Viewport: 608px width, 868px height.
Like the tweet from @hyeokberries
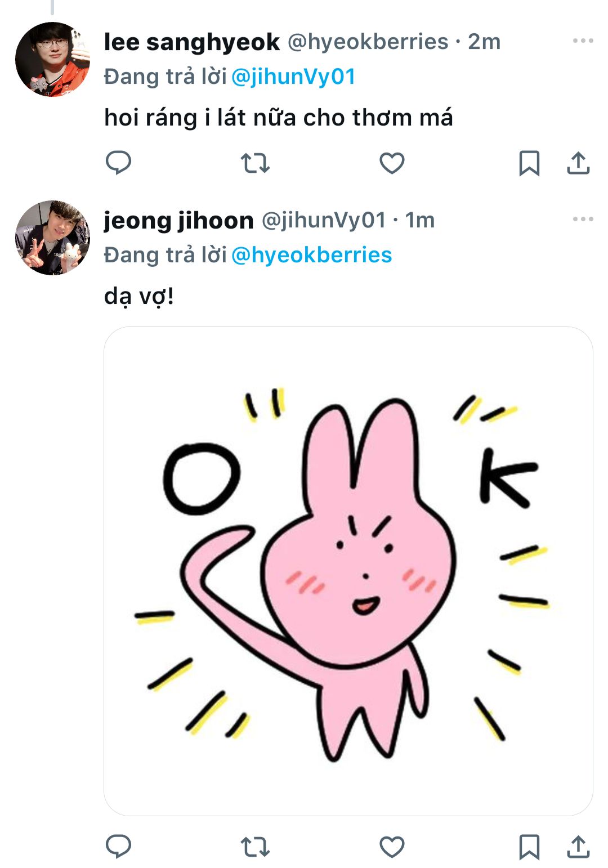(x=392, y=163)
